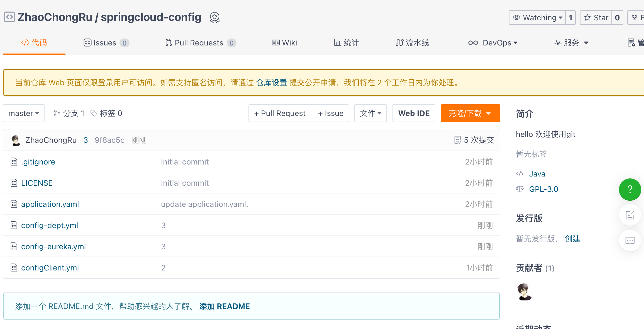Click the Web IDE button
This screenshot has height=329, width=644.
click(x=414, y=113)
